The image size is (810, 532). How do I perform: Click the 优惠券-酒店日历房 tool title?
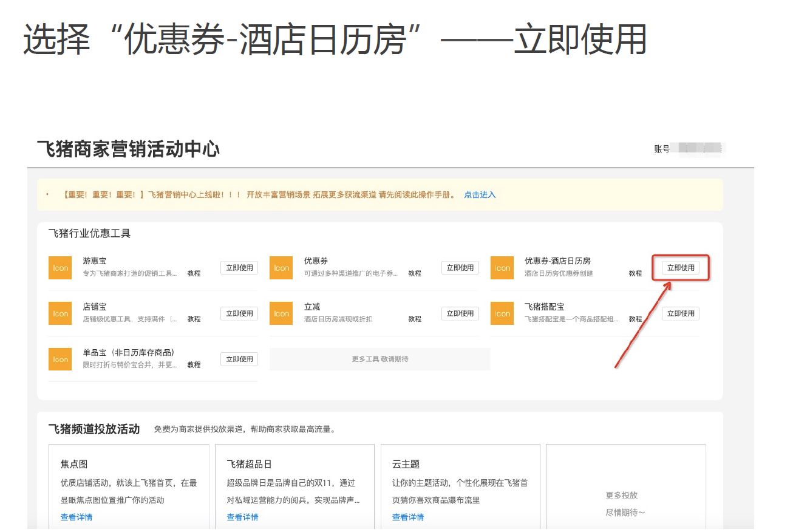click(557, 261)
